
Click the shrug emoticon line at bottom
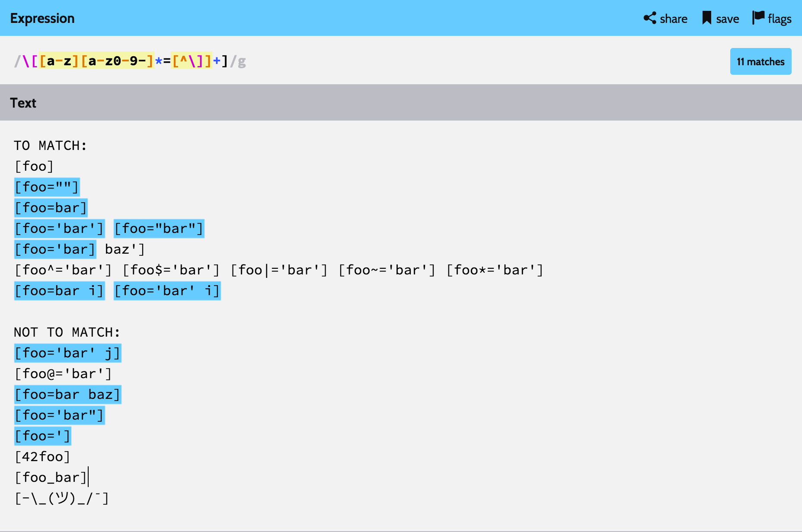tap(61, 498)
